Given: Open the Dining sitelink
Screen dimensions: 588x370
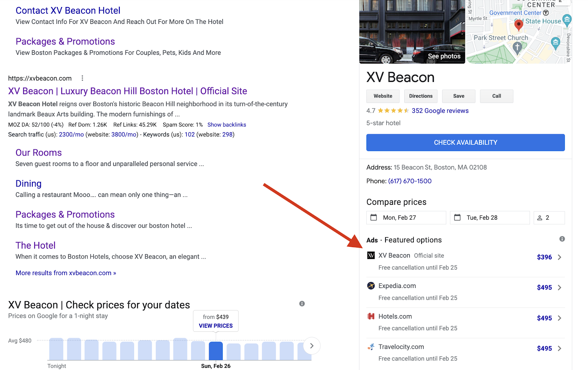Looking at the screenshot, I should (x=28, y=184).
